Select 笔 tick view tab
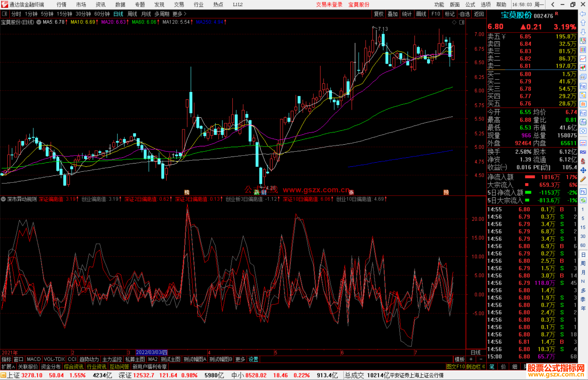The width and height of the screenshot is (588, 380). point(492,367)
